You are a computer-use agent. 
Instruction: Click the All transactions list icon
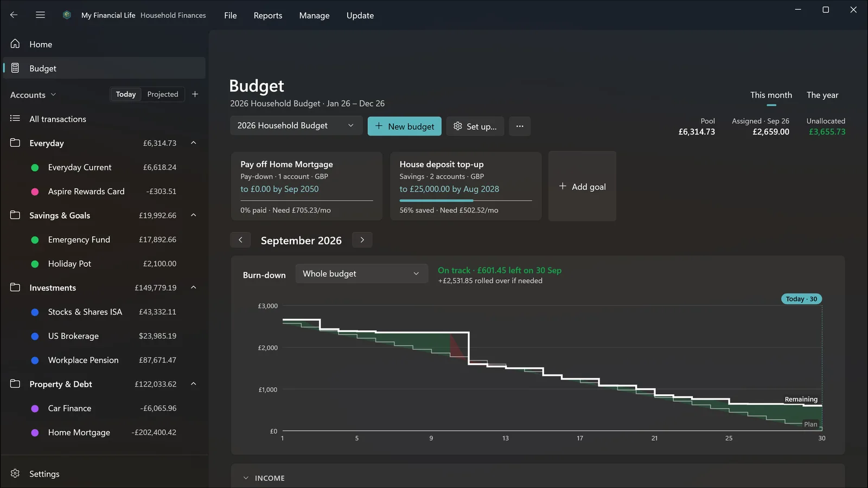pos(15,119)
